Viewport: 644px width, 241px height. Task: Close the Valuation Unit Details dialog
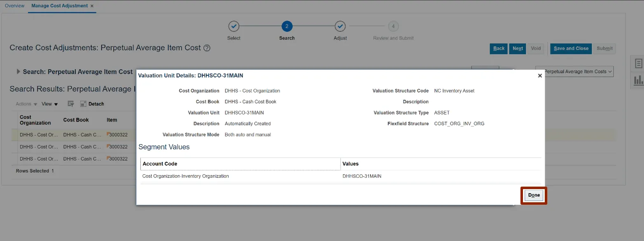coord(540,76)
